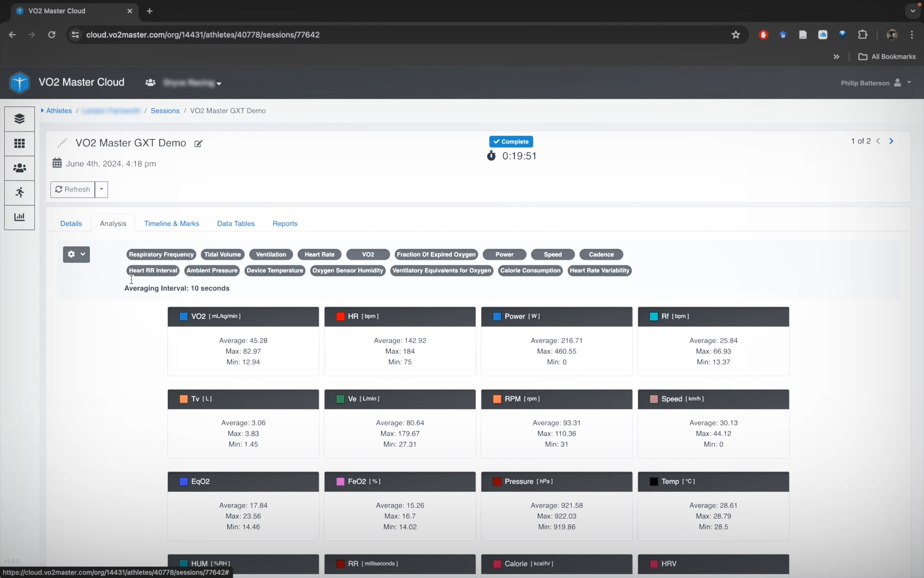Go to next session with right chevron
This screenshot has height=578, width=924.
pos(891,141)
